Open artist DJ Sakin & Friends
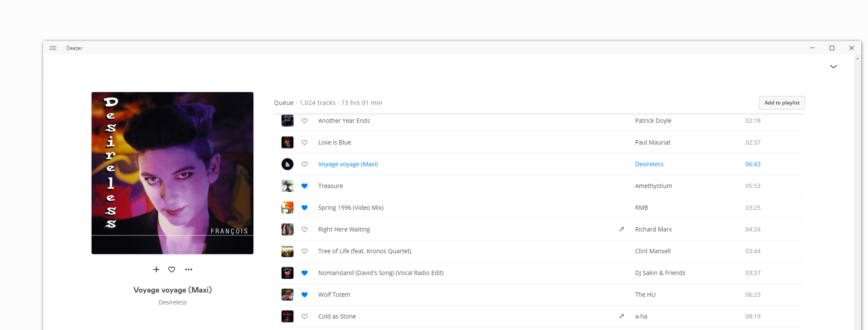 click(x=660, y=273)
